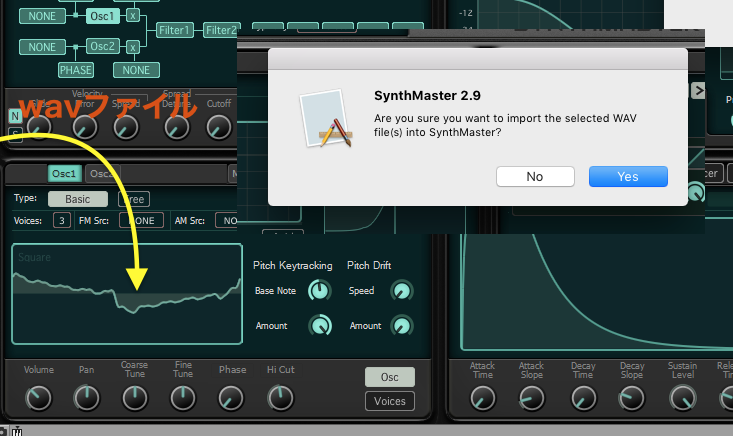Confirm WAV import with Yes button

pyautogui.click(x=628, y=177)
